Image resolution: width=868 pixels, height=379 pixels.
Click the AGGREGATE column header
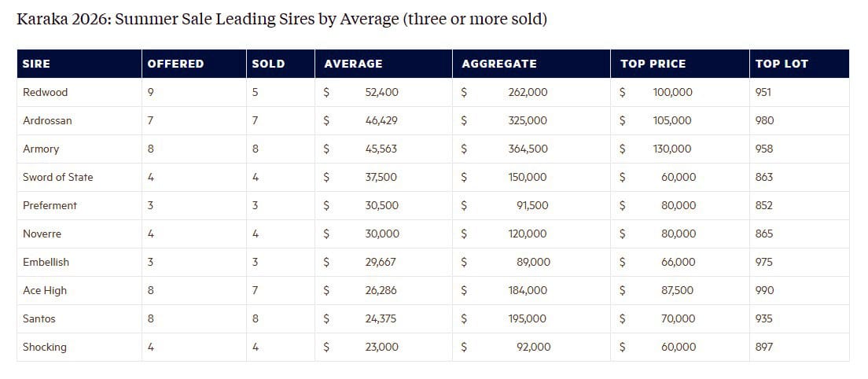tap(499, 64)
